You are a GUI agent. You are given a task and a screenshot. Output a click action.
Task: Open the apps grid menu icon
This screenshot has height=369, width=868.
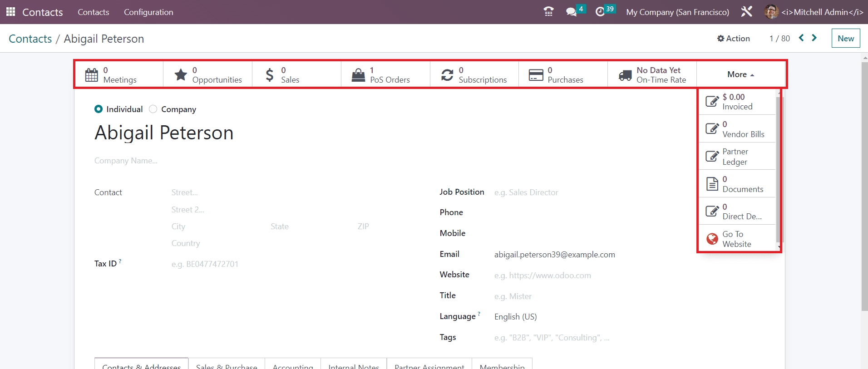[x=10, y=12]
